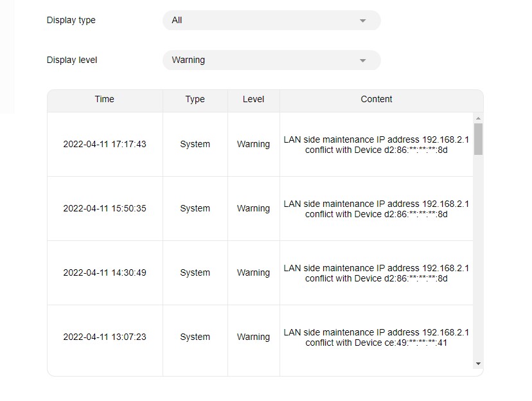The image size is (532, 401).
Task: Select the log entry timestamped 14:30:49
Action: tap(104, 273)
